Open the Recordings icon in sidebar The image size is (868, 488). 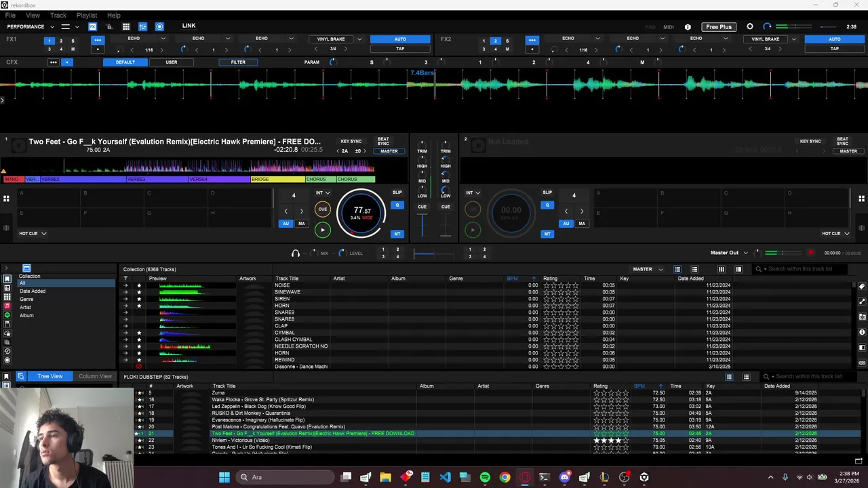[7, 360]
